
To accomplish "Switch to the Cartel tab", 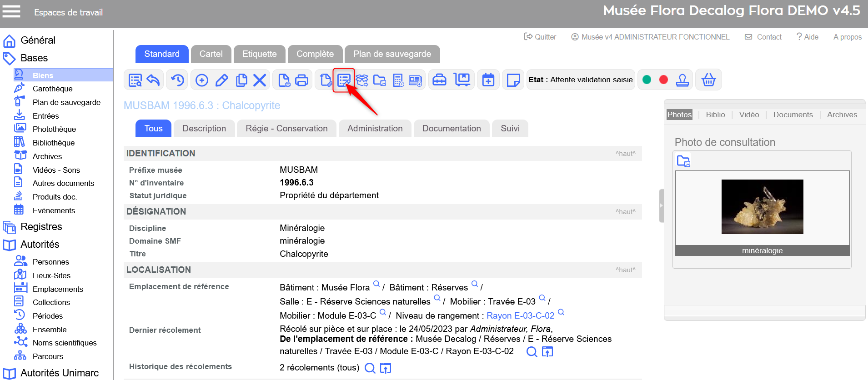I will (211, 54).
